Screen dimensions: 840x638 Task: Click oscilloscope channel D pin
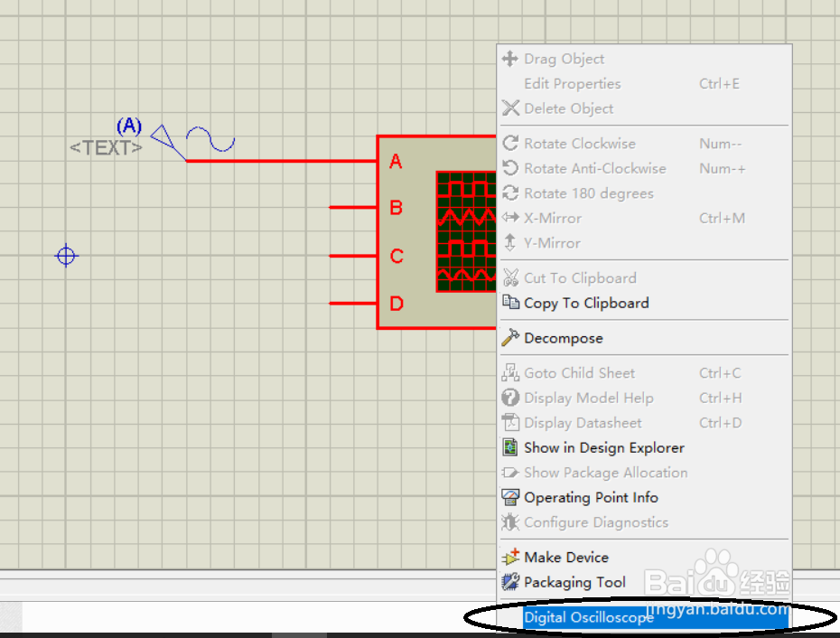pyautogui.click(x=353, y=304)
